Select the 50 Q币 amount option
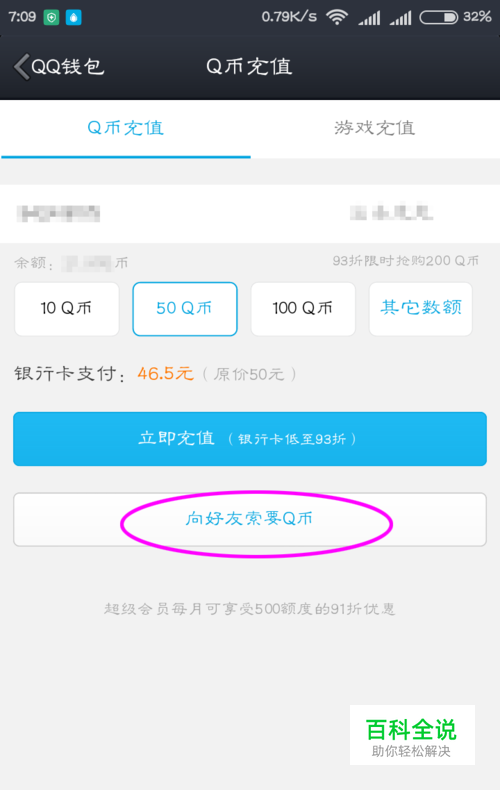Image resolution: width=500 pixels, height=790 pixels. pyautogui.click(x=185, y=309)
